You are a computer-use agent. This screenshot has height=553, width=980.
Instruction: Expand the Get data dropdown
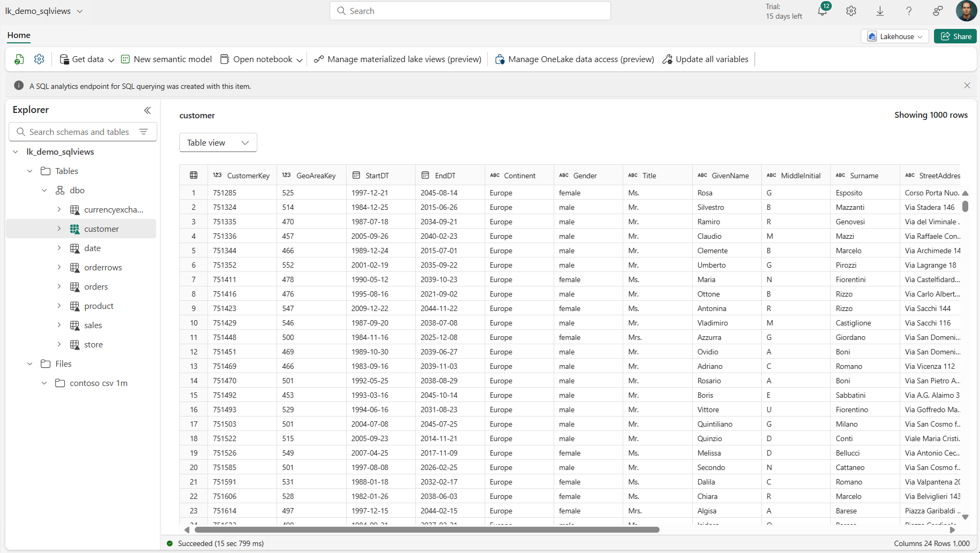tap(111, 60)
